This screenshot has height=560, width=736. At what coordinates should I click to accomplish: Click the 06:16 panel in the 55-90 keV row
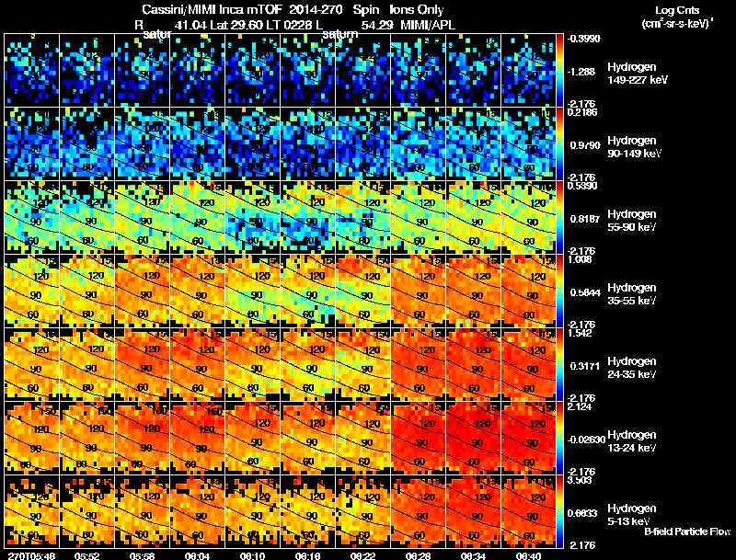[307, 217]
